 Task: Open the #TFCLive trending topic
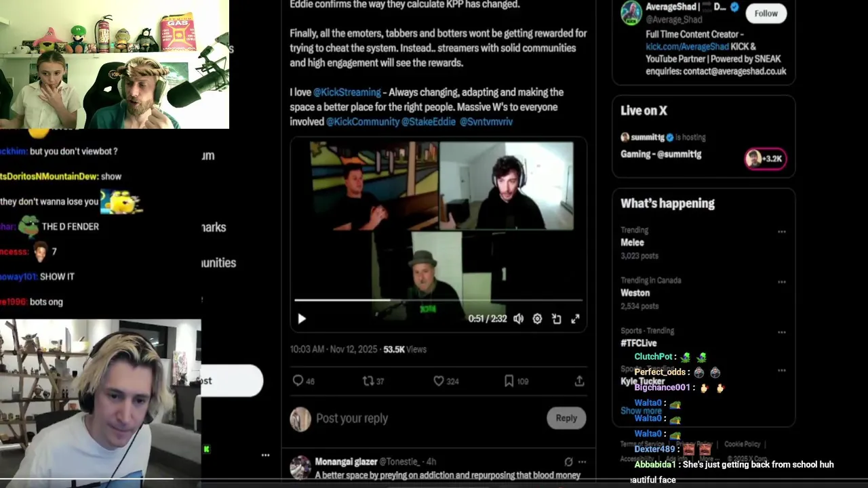coord(638,343)
